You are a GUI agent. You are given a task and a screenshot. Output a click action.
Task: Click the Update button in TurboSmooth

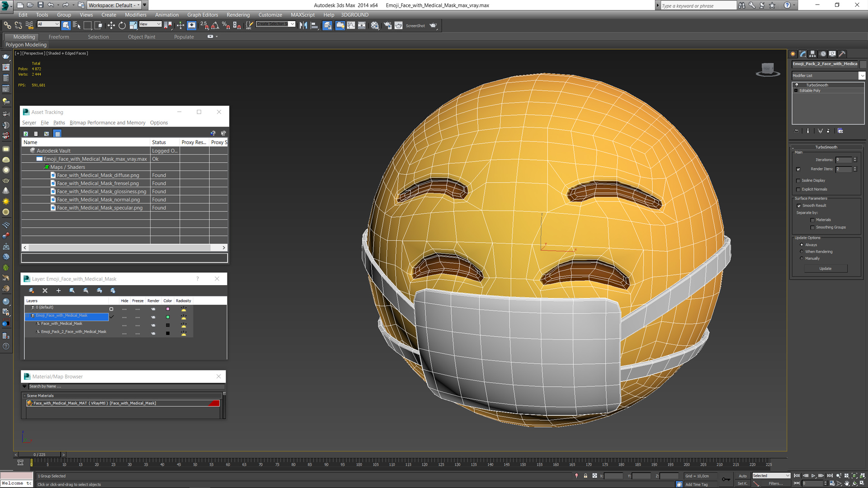point(826,269)
